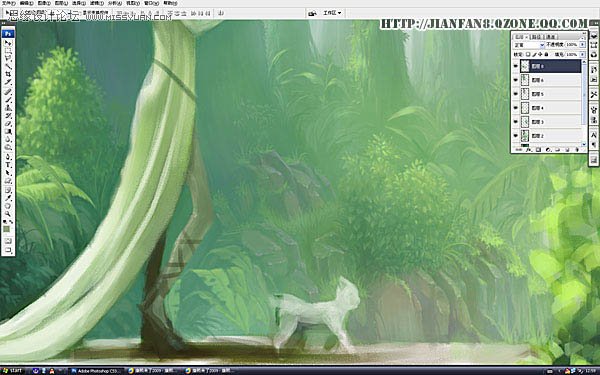Select the Crop tool
Screen dimensions: 600x375
point(8,73)
